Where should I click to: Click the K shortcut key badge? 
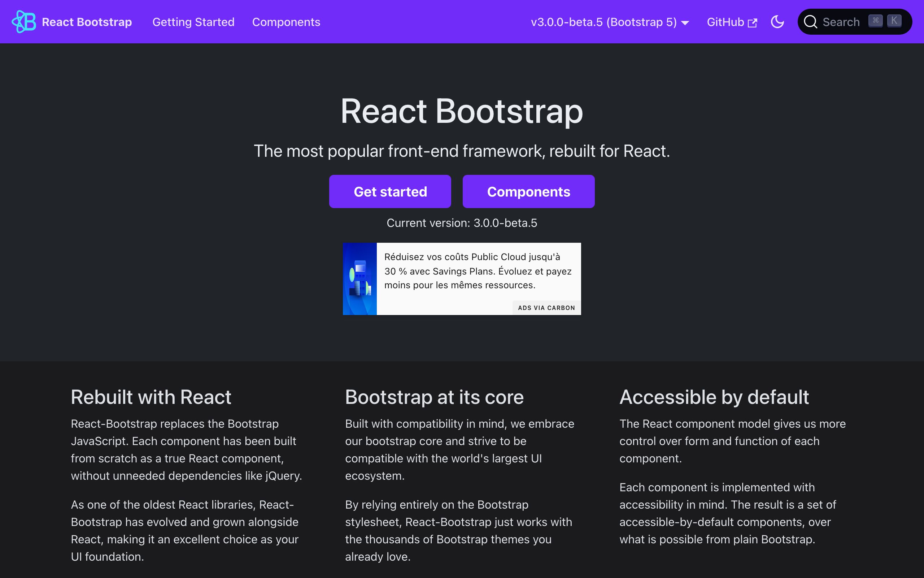894,21
